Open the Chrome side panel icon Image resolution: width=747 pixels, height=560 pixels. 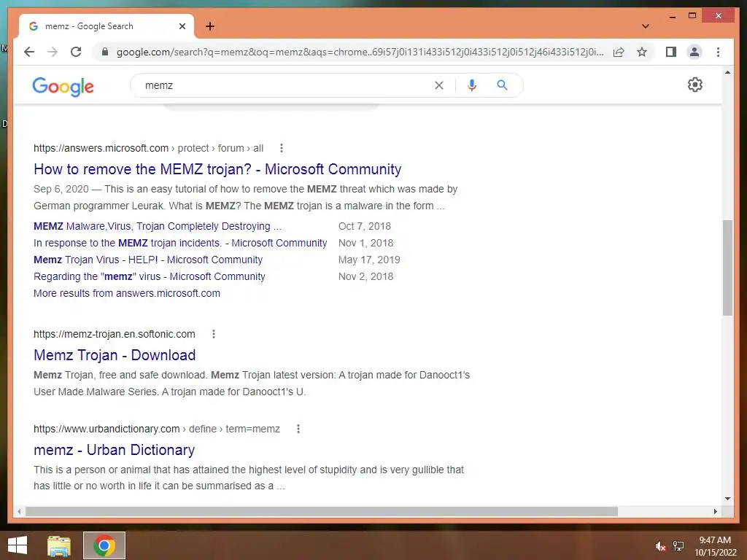[671, 52]
